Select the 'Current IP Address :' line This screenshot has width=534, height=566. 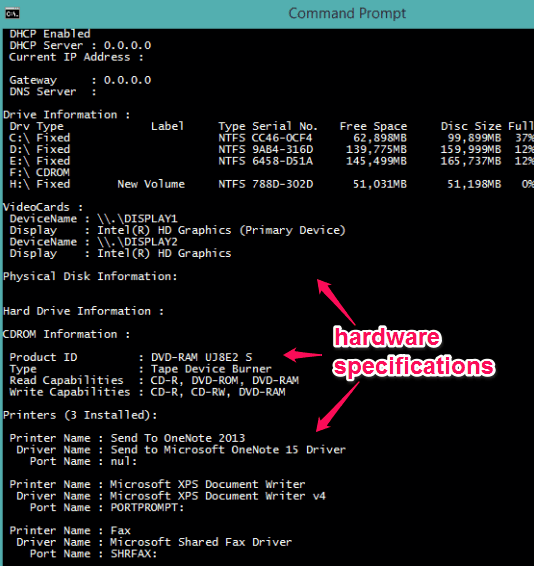[76, 57]
